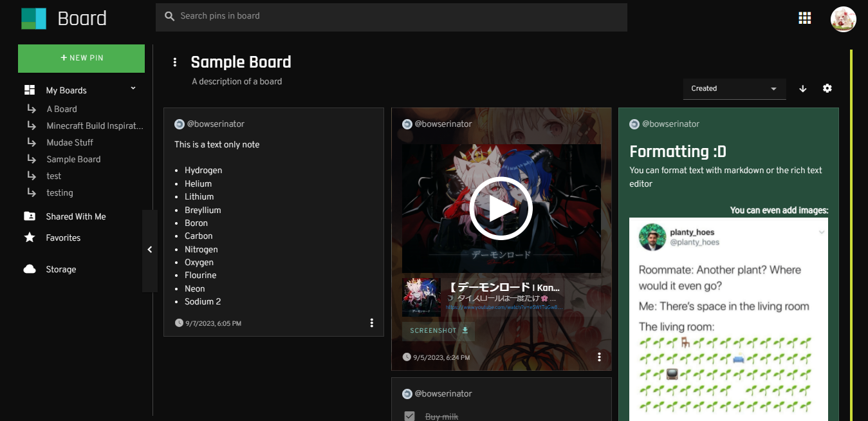Go to Shared With Me
The image size is (868, 421).
tap(76, 217)
